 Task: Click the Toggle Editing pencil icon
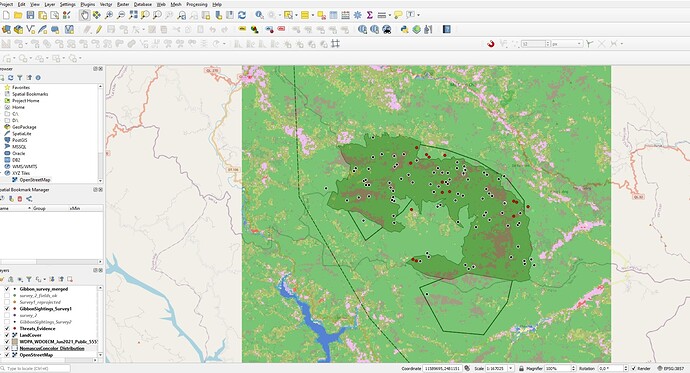point(99,29)
